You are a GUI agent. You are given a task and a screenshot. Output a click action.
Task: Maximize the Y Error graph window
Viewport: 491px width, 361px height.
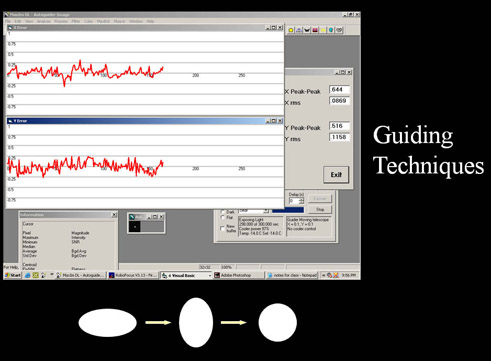[274, 121]
